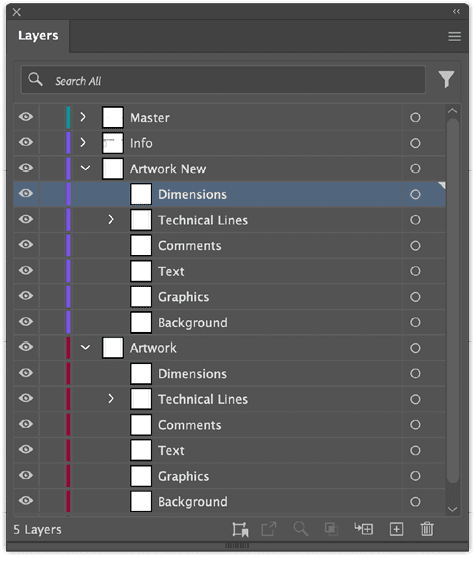The width and height of the screenshot is (475, 561).
Task: Open the Layers panel hamburger menu
Action: [454, 36]
